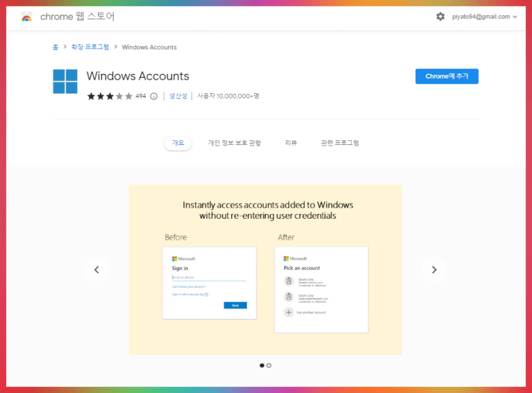Open the 리뷰 tab

(x=291, y=143)
